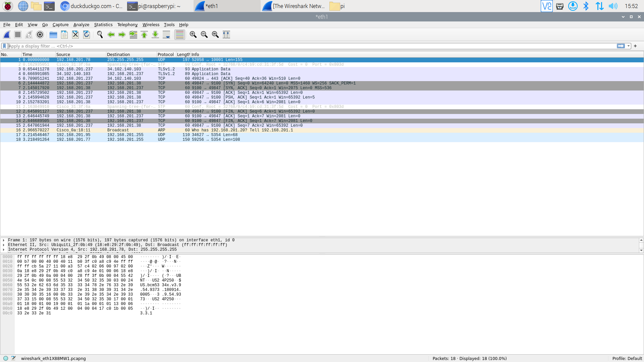The image size is (644, 362).
Task: Click the down arrow of the details pane scrollbar
Action: (641, 250)
